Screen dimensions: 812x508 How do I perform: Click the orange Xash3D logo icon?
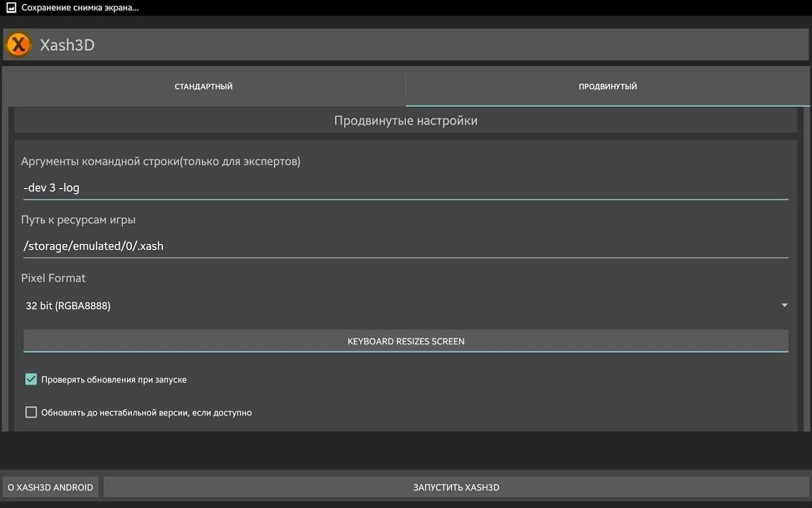point(19,45)
